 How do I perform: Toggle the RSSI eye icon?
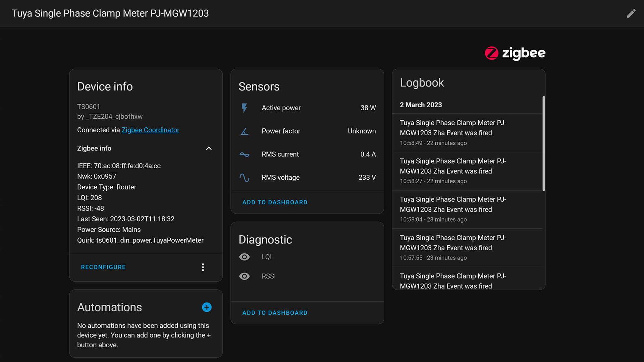(x=245, y=276)
